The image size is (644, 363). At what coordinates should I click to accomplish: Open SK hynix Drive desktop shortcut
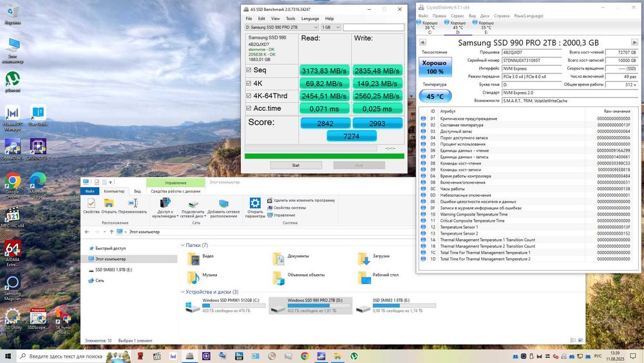tap(63, 322)
